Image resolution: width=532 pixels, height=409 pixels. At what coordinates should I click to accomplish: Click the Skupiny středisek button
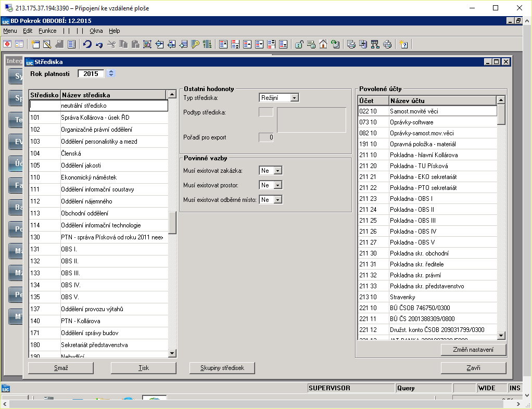click(222, 368)
